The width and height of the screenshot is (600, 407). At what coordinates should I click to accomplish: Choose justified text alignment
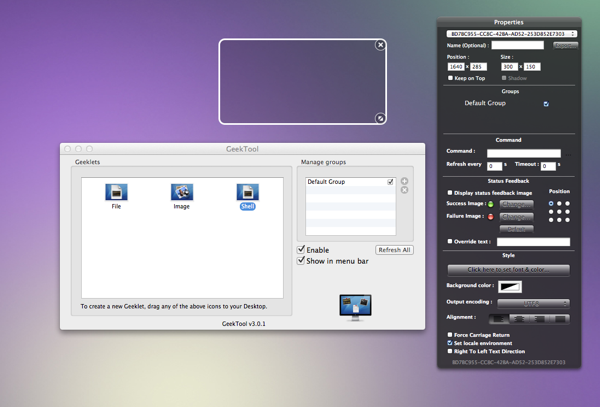coord(559,319)
